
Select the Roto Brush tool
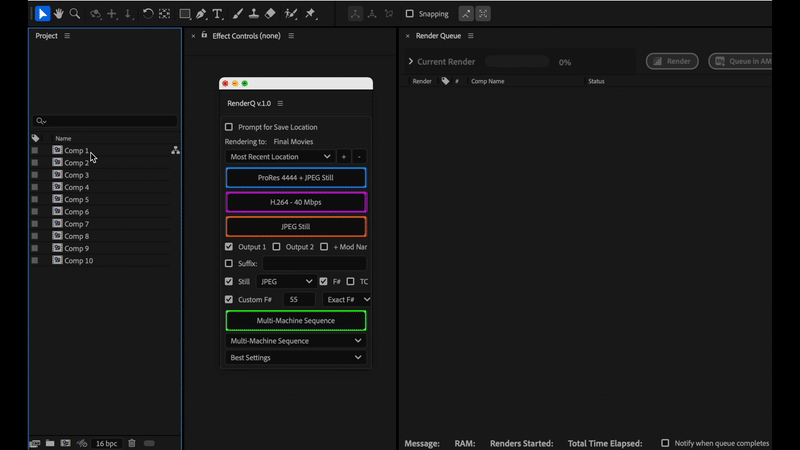[291, 14]
